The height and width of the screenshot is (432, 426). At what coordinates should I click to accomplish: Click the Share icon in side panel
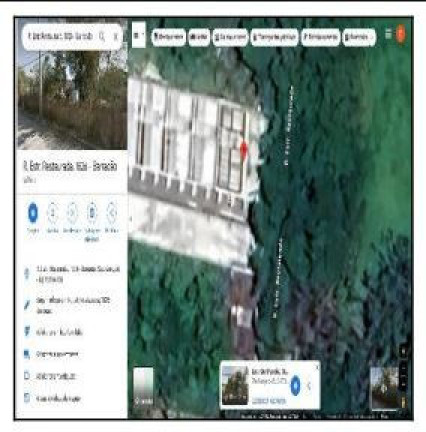112,212
